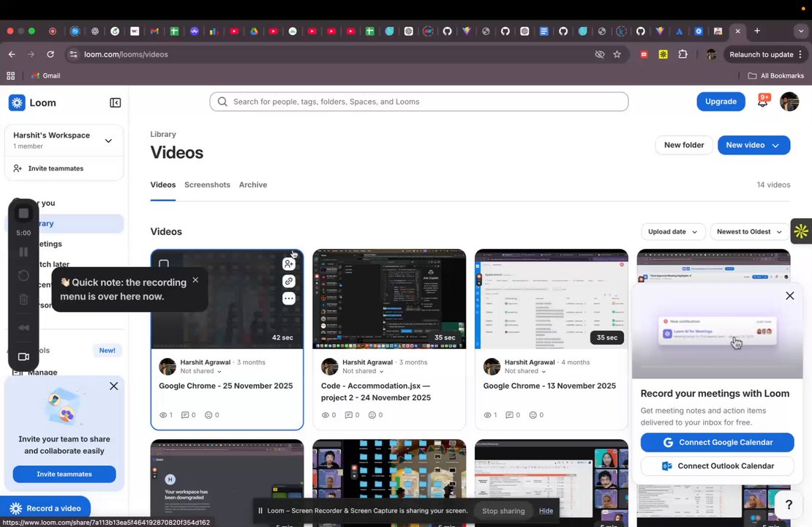Click reactions icon on Accommodation.jsx video
812x527 pixels.
(x=372, y=415)
